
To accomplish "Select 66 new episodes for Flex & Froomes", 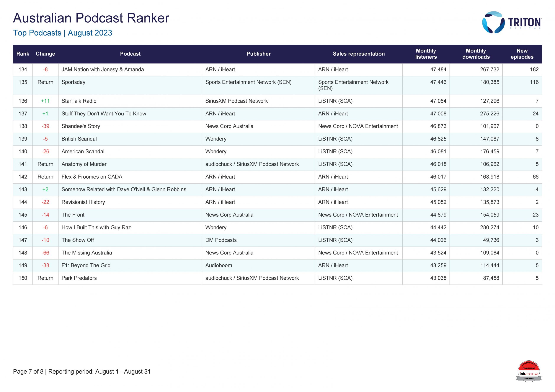I will coord(536,177).
